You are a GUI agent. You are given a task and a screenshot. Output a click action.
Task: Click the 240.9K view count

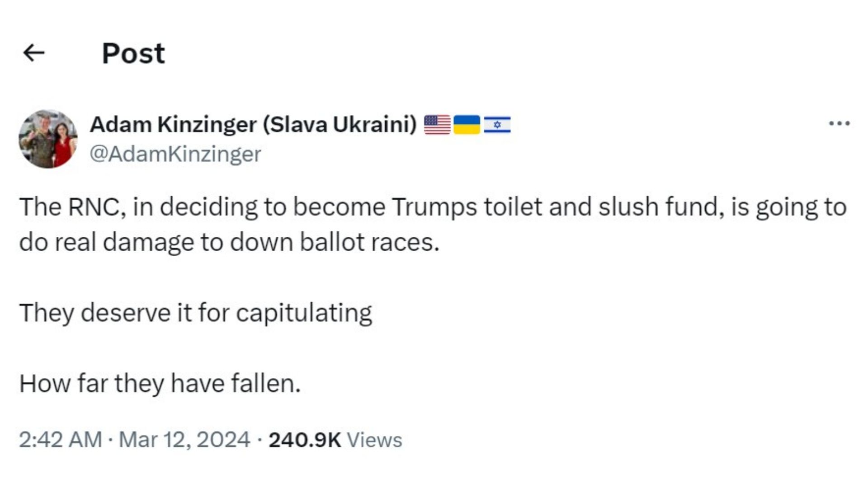pyautogui.click(x=304, y=440)
